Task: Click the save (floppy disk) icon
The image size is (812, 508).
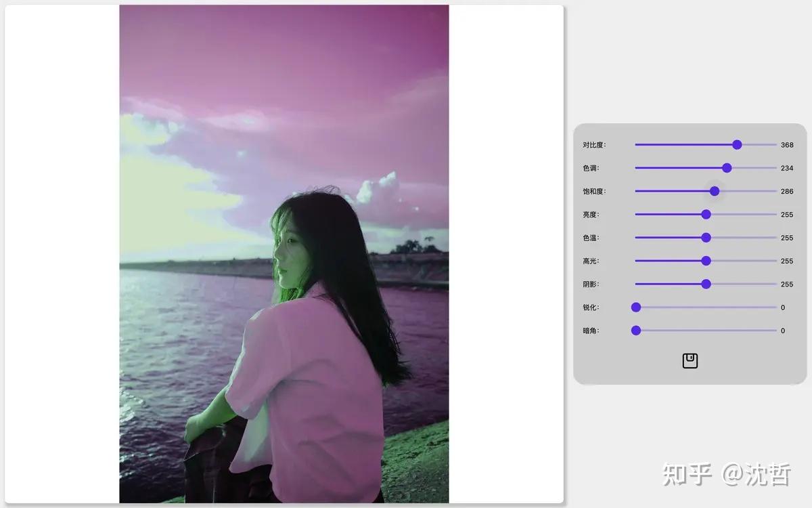Action: tap(690, 360)
